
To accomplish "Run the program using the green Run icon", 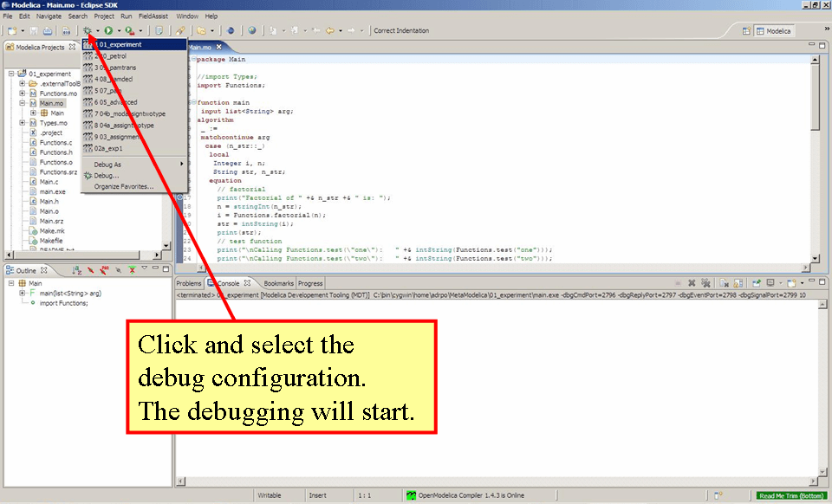I will (107, 30).
